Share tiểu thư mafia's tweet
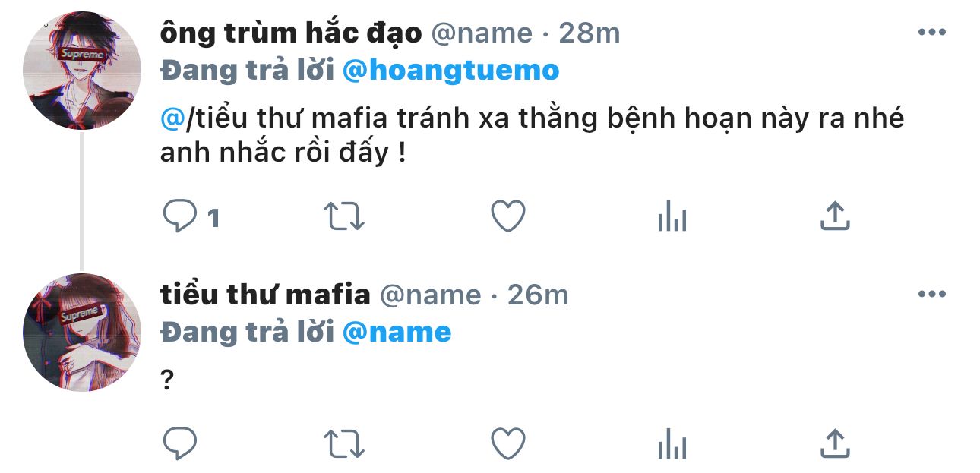 click(835, 441)
